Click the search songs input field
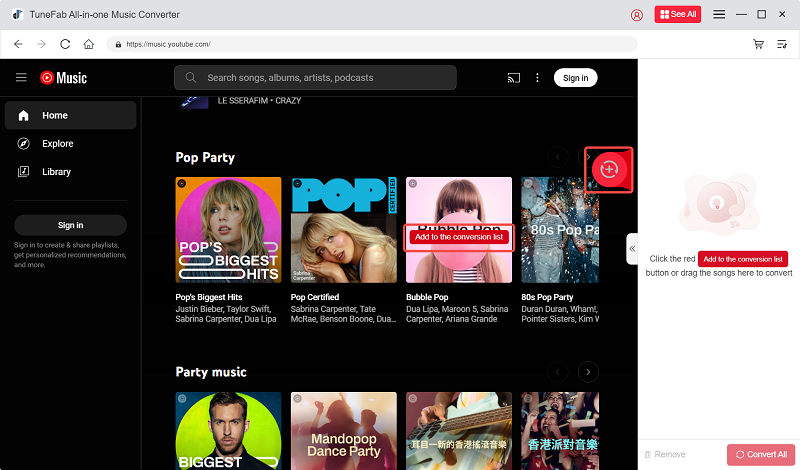 coord(315,78)
